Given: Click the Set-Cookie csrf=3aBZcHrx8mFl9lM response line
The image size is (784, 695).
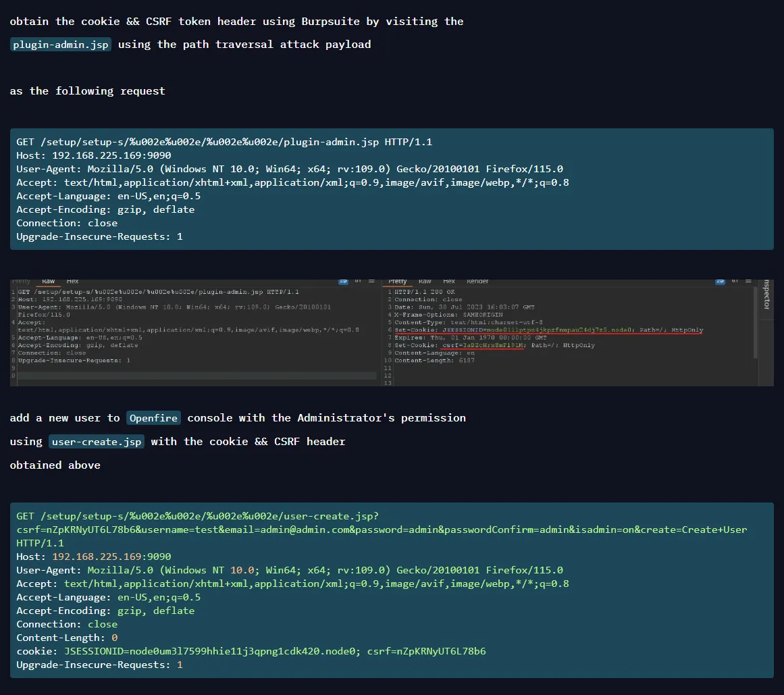Looking at the screenshot, I should tap(494, 345).
